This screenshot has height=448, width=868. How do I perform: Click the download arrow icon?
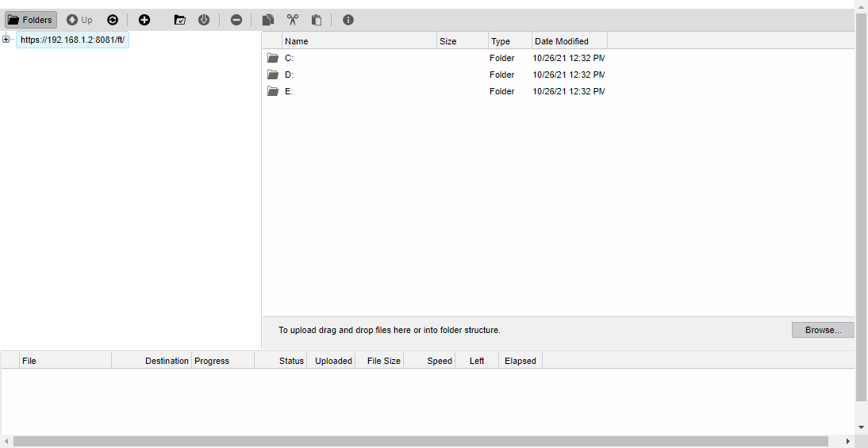point(204,20)
